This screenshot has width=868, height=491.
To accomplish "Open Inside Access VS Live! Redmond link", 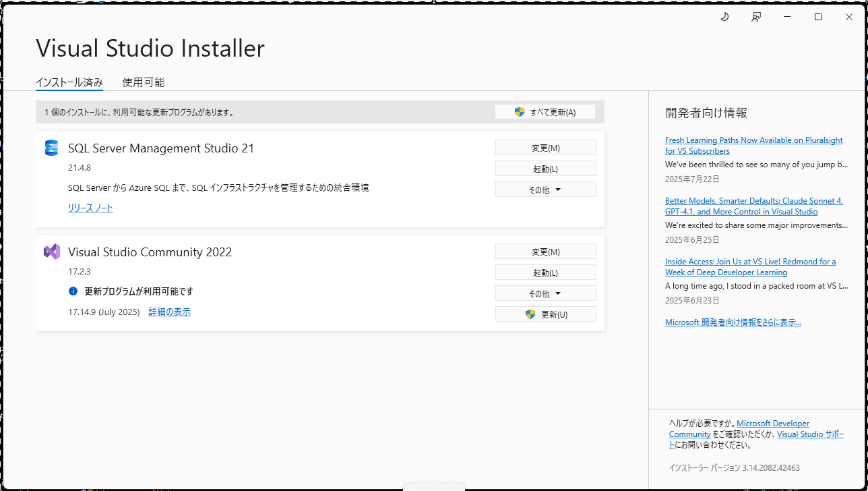I will (750, 267).
